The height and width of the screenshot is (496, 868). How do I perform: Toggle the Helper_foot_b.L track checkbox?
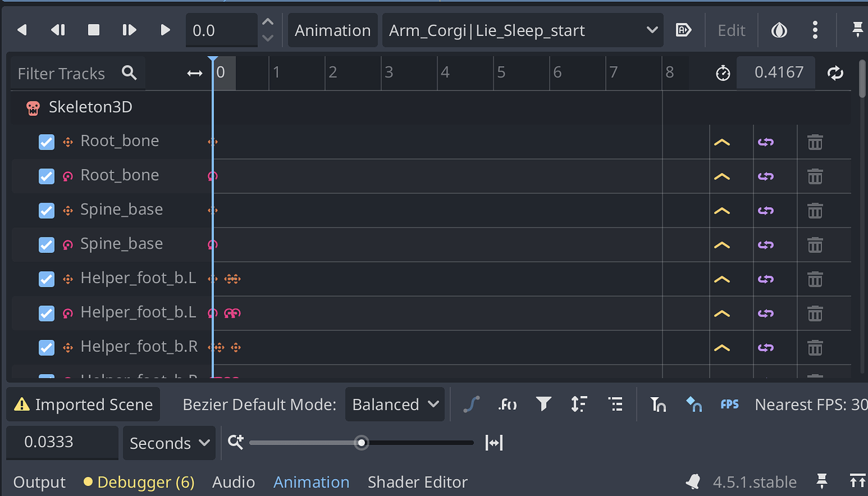point(46,279)
